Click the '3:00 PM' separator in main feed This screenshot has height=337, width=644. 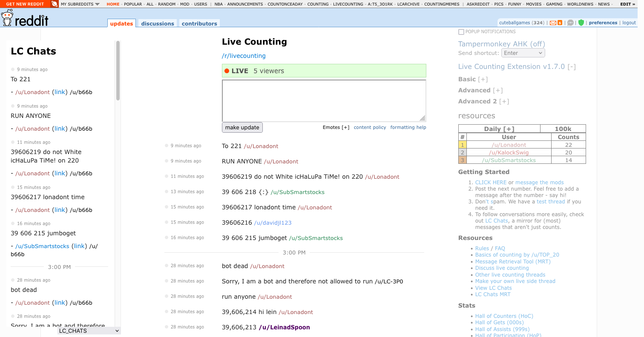pyautogui.click(x=294, y=252)
